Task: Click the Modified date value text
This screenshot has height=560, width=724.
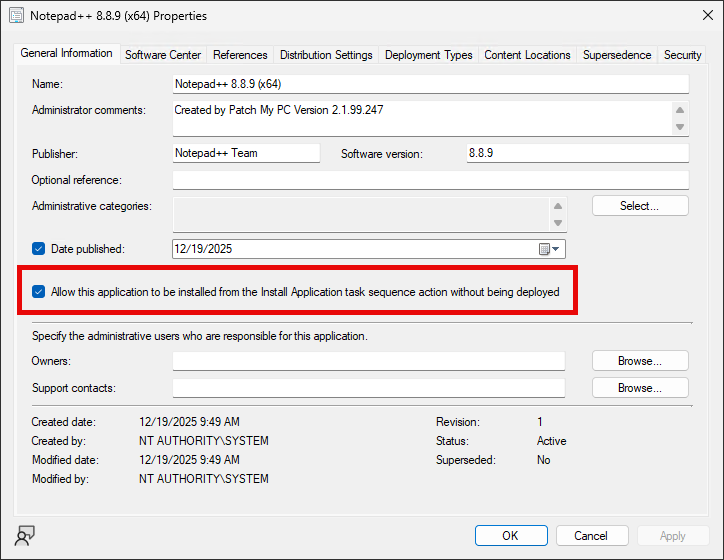Action: 189,460
